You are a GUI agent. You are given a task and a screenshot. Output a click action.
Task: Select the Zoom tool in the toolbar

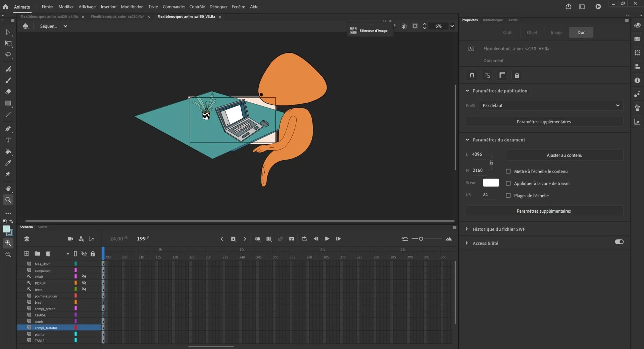click(x=8, y=200)
